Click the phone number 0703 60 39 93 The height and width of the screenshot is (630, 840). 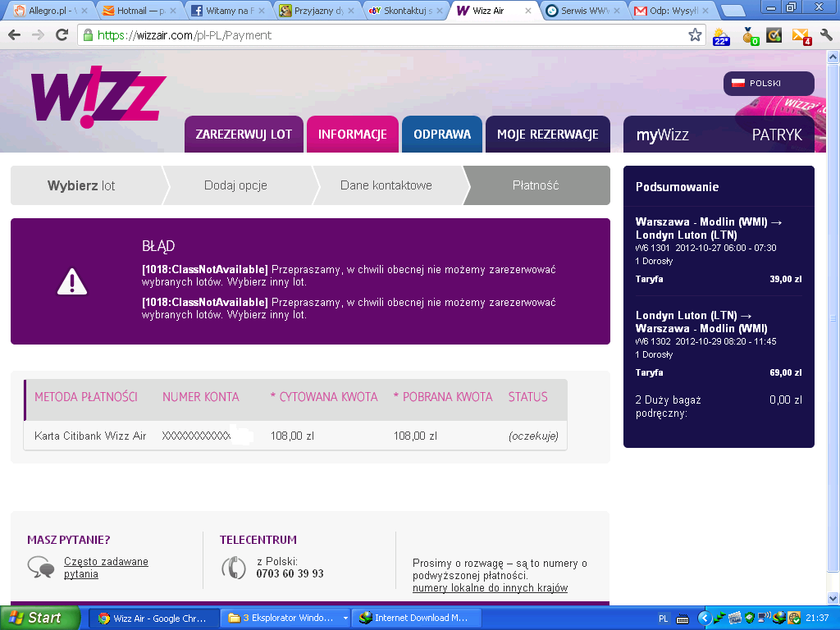(x=290, y=573)
